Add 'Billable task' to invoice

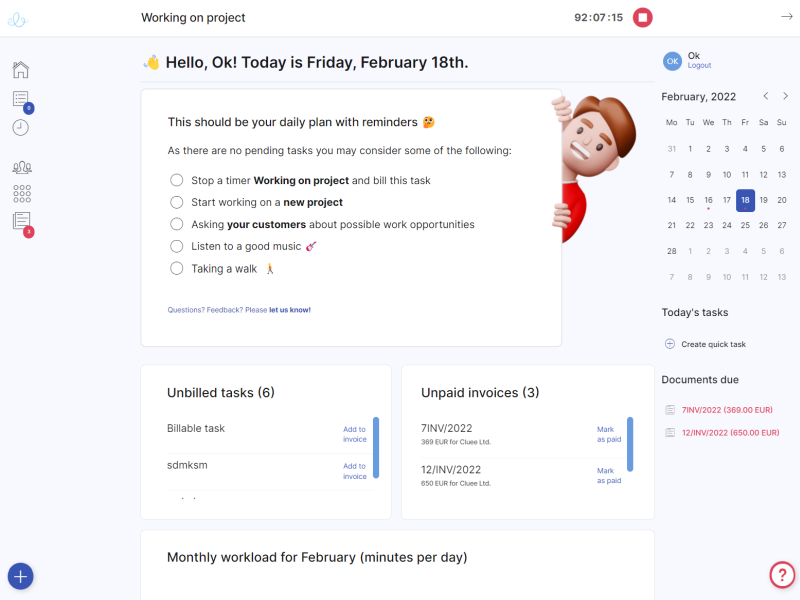pyautogui.click(x=355, y=434)
